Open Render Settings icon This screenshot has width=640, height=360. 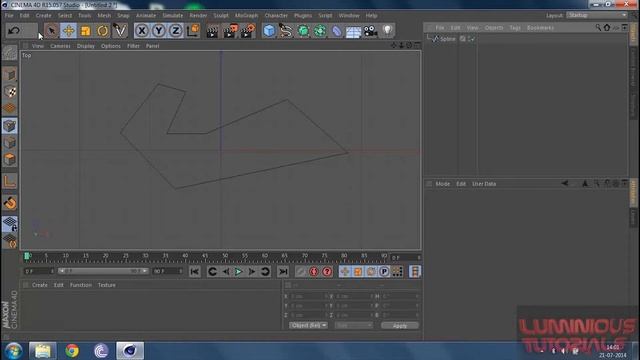[248, 31]
